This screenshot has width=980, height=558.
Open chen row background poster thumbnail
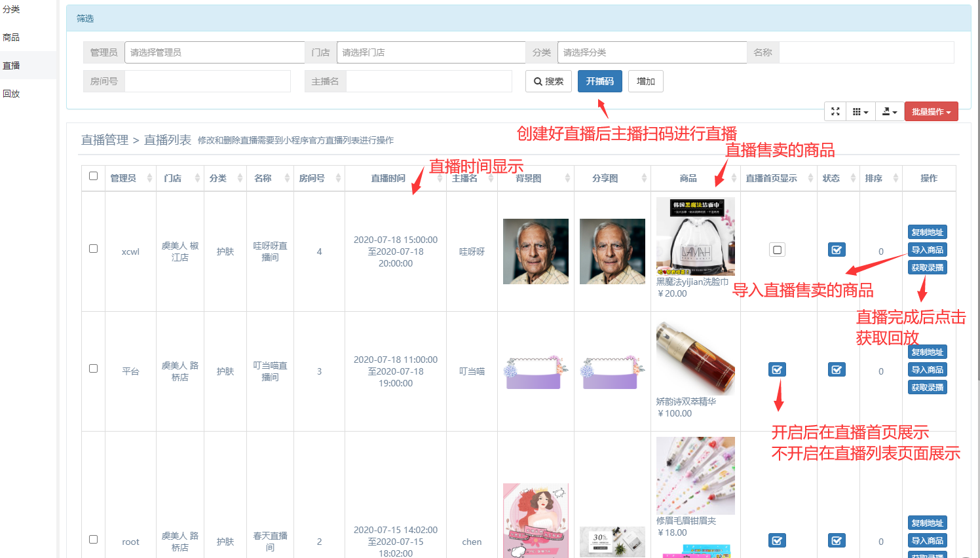536,521
